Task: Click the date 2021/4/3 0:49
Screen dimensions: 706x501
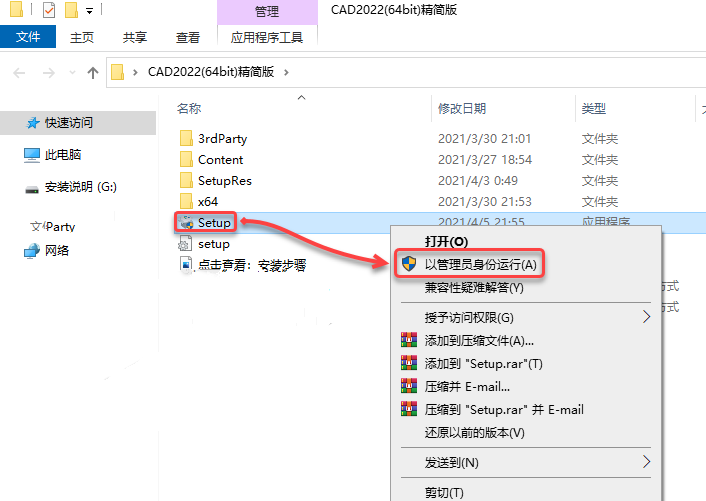Action: click(478, 181)
